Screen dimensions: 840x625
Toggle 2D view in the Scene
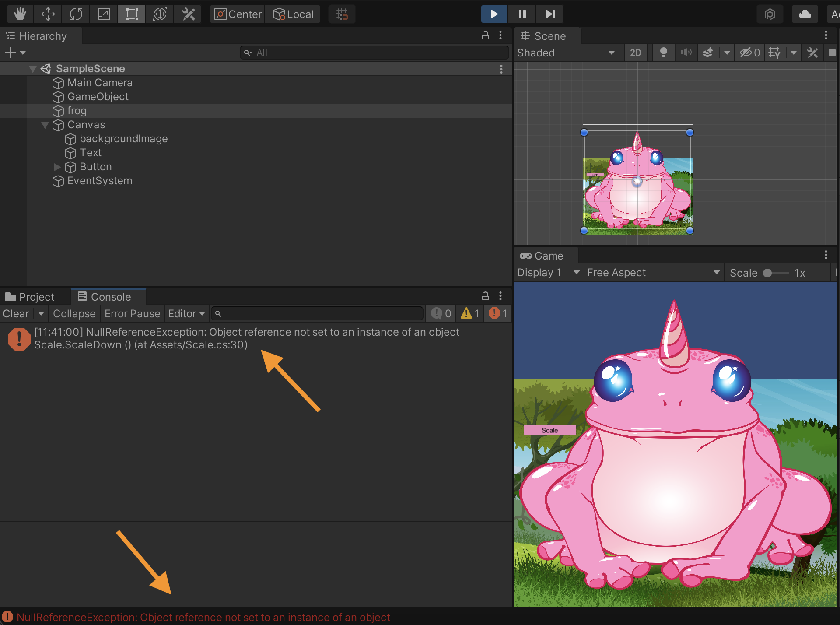click(x=635, y=53)
